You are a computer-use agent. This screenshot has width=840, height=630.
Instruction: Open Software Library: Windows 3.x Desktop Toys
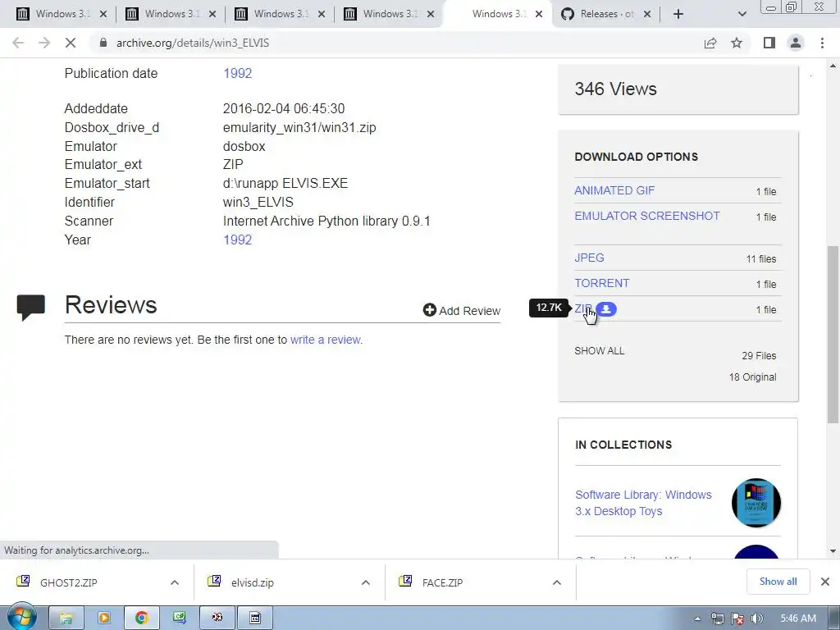pos(643,503)
